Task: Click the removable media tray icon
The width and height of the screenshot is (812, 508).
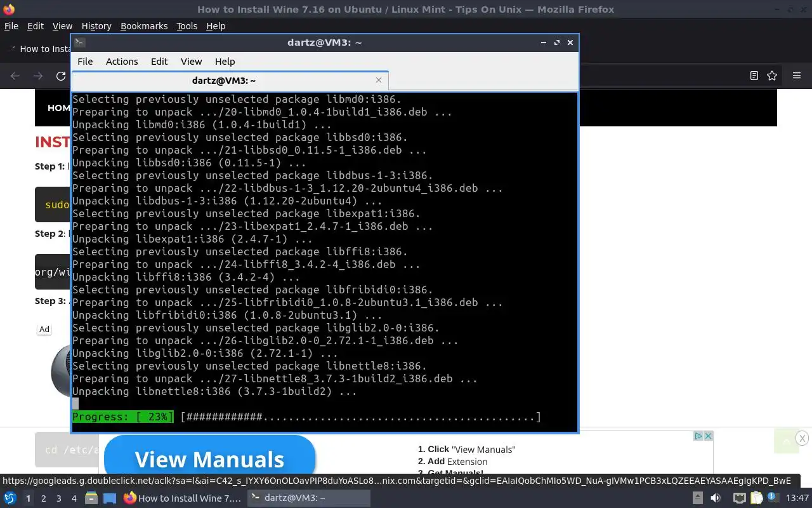Action: pyautogui.click(x=697, y=498)
